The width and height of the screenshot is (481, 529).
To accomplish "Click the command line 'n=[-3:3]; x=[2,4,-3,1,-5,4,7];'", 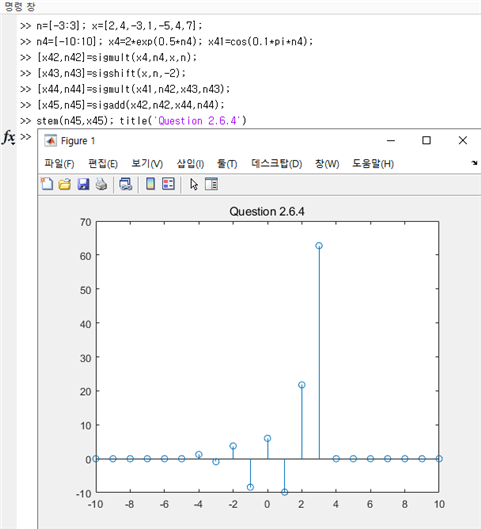I will click(x=119, y=26).
